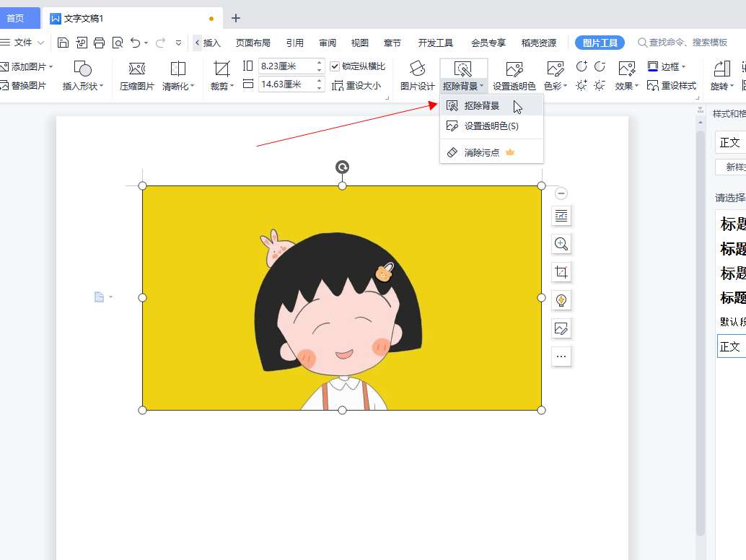Decrease width with stepper down arrow
This screenshot has width=746, height=560.
click(319, 88)
